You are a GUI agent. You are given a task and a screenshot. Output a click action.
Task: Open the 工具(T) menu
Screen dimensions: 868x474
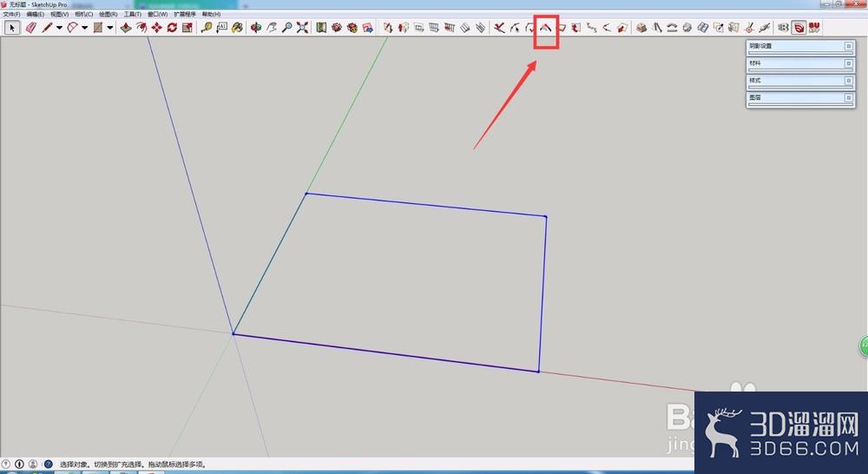[133, 15]
